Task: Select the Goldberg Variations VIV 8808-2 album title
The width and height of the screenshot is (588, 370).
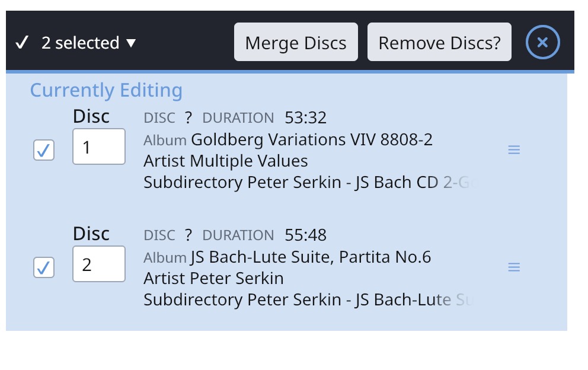Action: tap(312, 139)
